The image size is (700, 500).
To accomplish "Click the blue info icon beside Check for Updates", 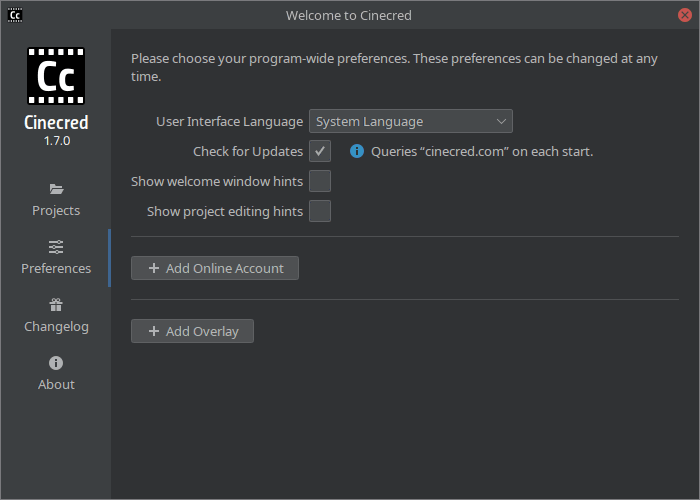I will (357, 151).
